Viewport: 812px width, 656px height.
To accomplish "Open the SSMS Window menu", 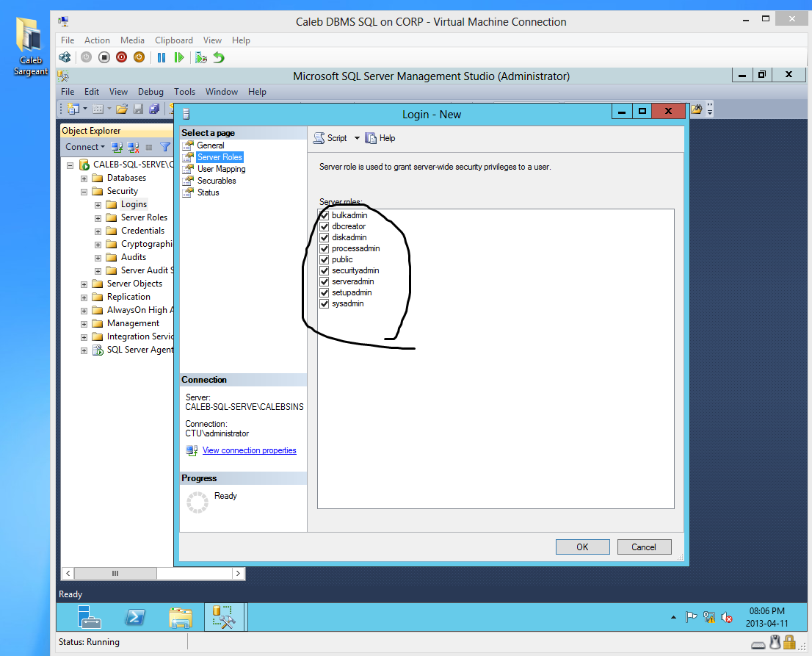I will (x=221, y=92).
